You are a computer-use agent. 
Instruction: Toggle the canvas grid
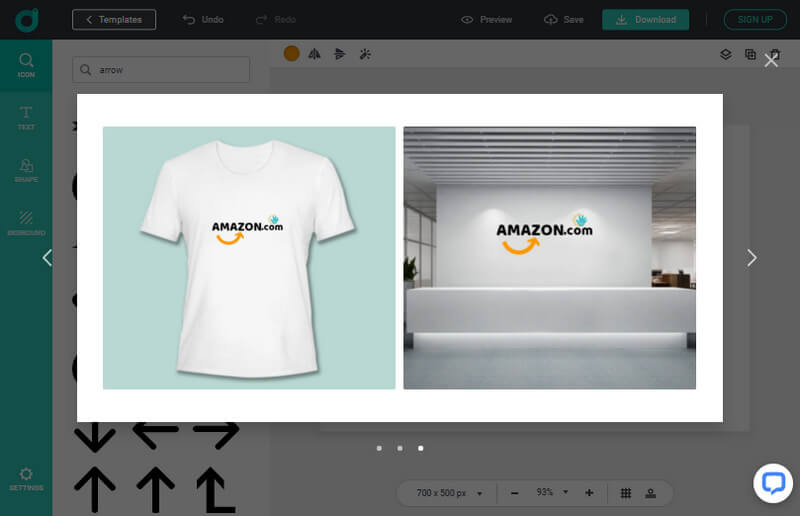coord(626,493)
